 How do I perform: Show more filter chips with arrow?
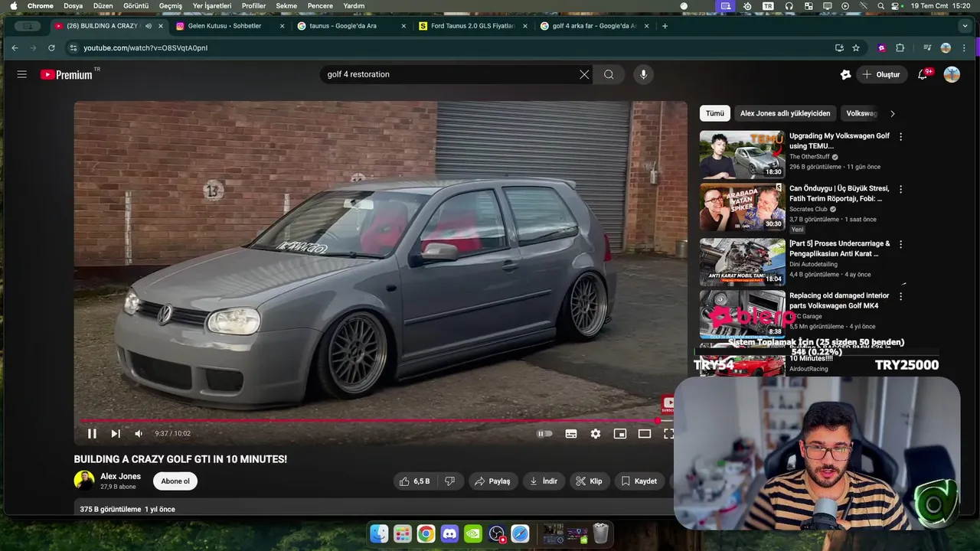click(x=892, y=113)
